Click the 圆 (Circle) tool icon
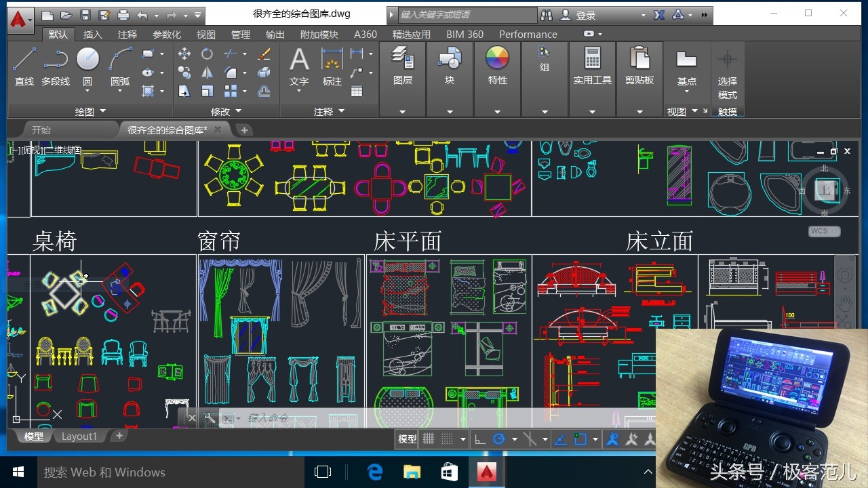The height and width of the screenshot is (488, 868). click(87, 60)
